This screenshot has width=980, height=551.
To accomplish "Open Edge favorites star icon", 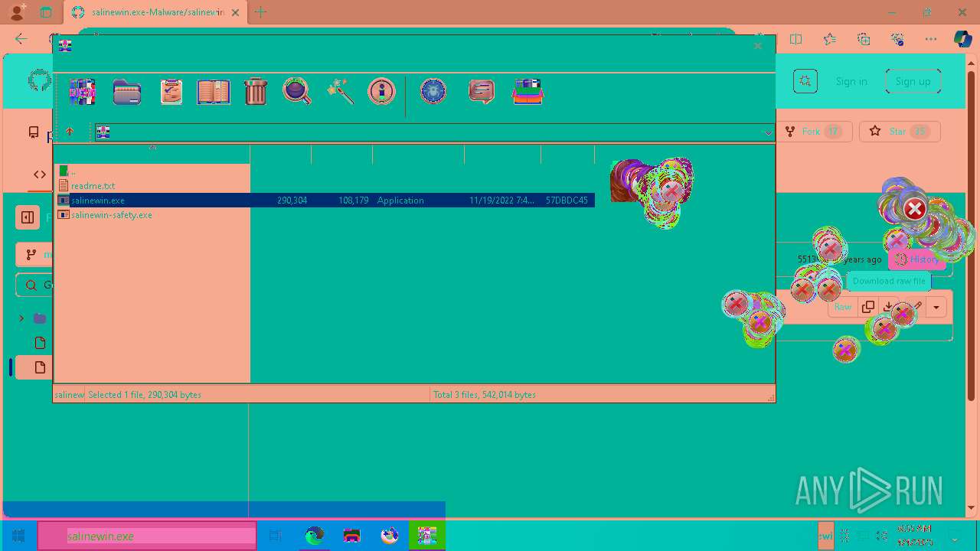I will tap(830, 39).
